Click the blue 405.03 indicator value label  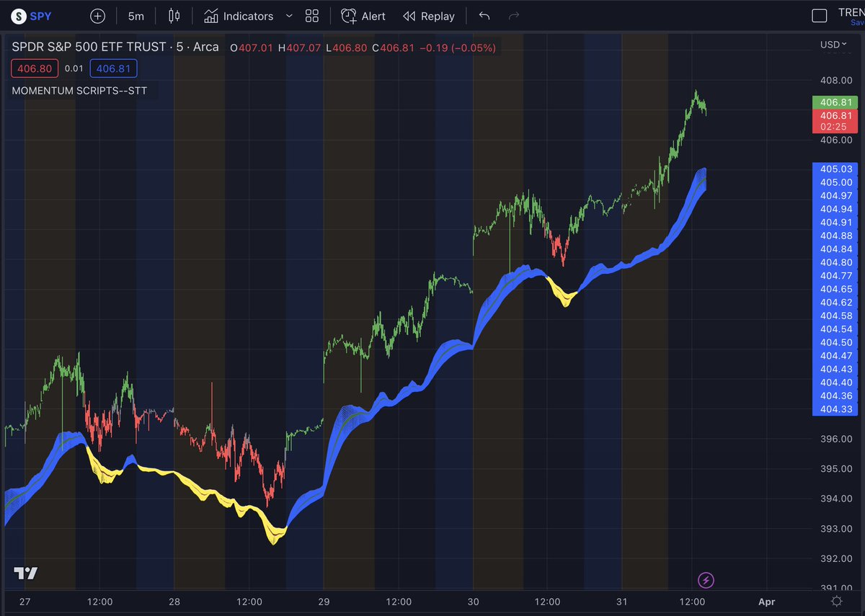point(835,169)
